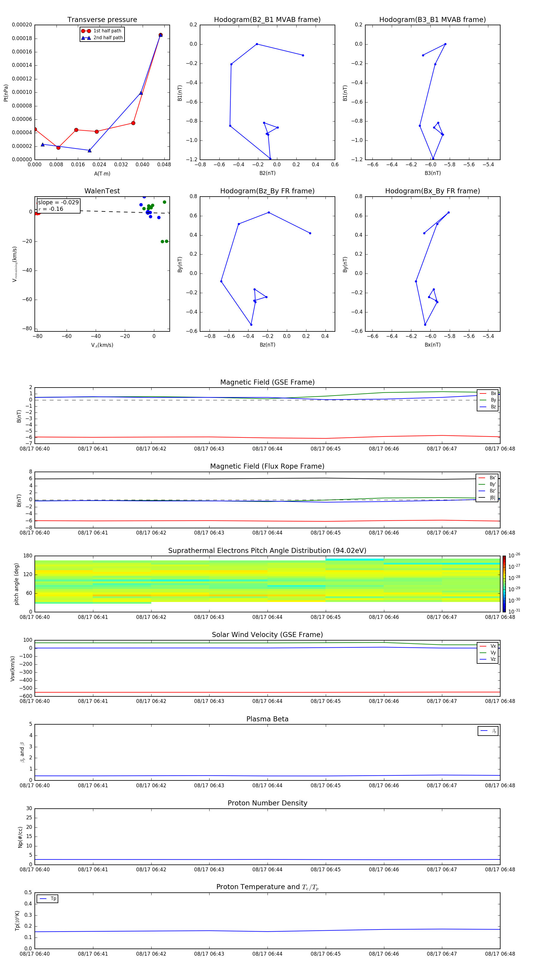Image resolution: width=535 pixels, height=980 pixels.
Task: Click the '08/17 06:44' tick under Proton Temperature panel
Action: 267,954
